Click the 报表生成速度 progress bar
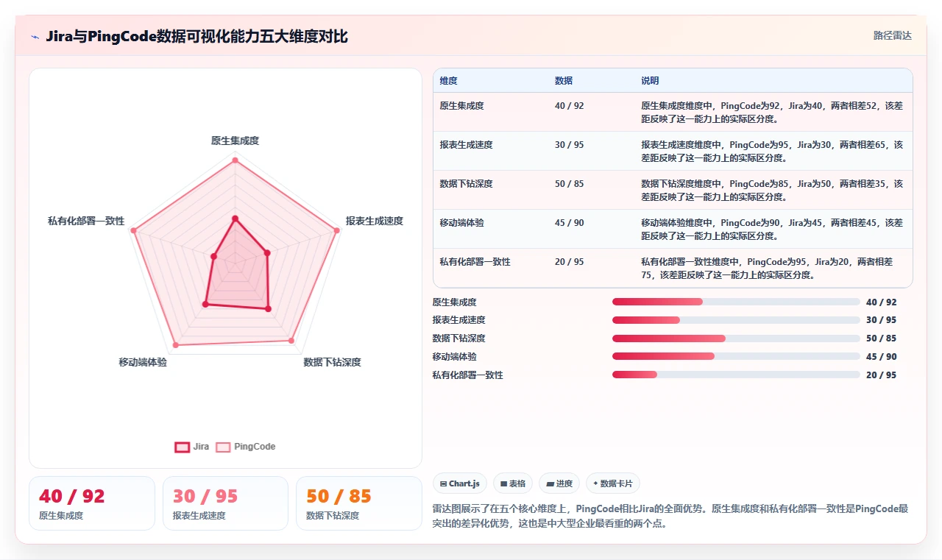 736,320
